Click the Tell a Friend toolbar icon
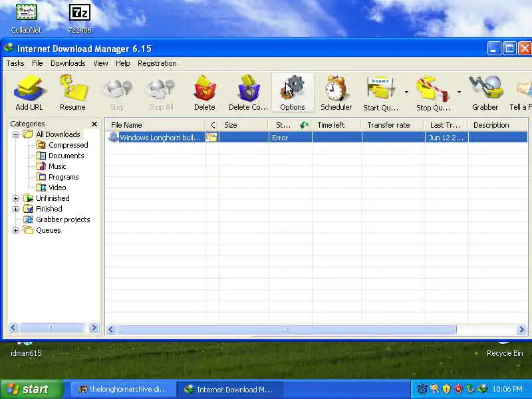Screen dimensions: 532x399 521,92
